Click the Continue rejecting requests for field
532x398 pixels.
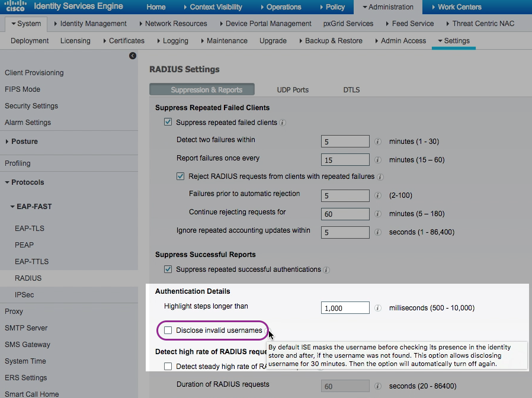(x=345, y=214)
